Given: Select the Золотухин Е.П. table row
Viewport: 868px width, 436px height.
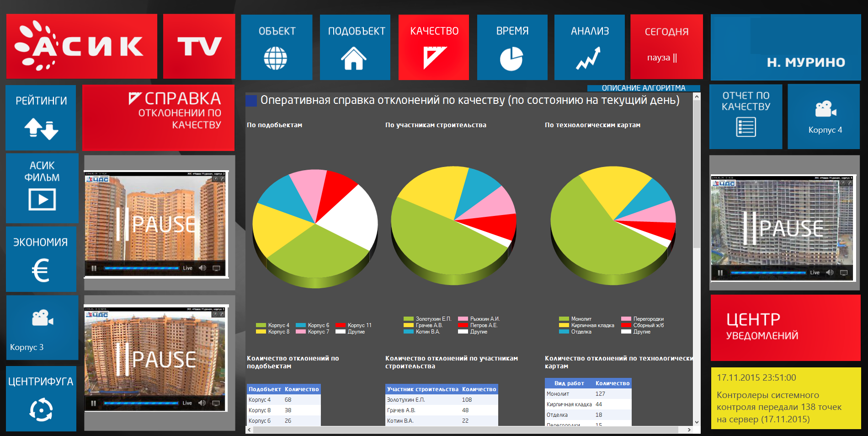Looking at the screenshot, I should point(442,400).
